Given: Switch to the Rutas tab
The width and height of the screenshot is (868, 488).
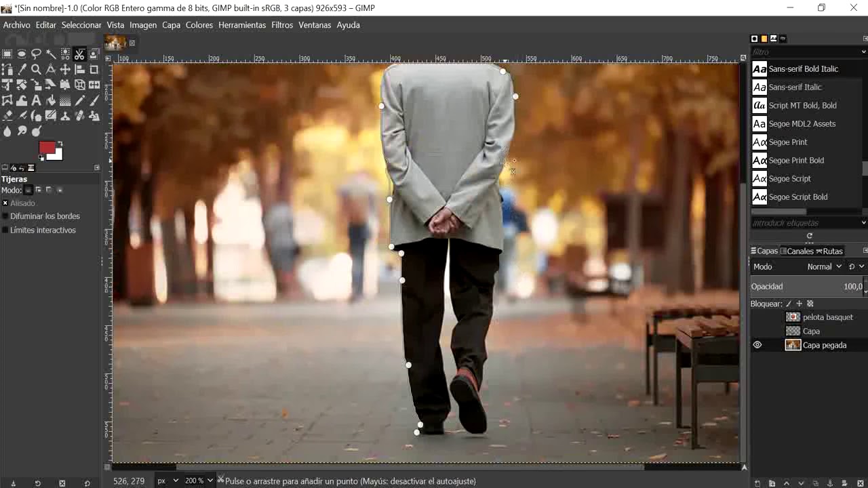Looking at the screenshot, I should click(829, 251).
